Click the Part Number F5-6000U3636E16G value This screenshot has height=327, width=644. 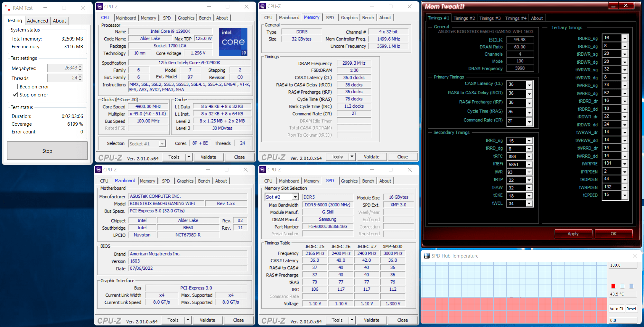pos(328,226)
